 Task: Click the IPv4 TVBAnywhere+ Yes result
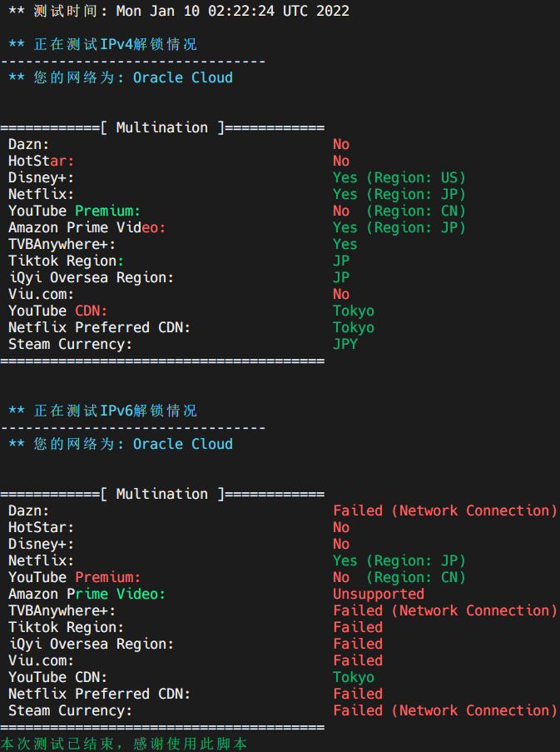coord(345,244)
